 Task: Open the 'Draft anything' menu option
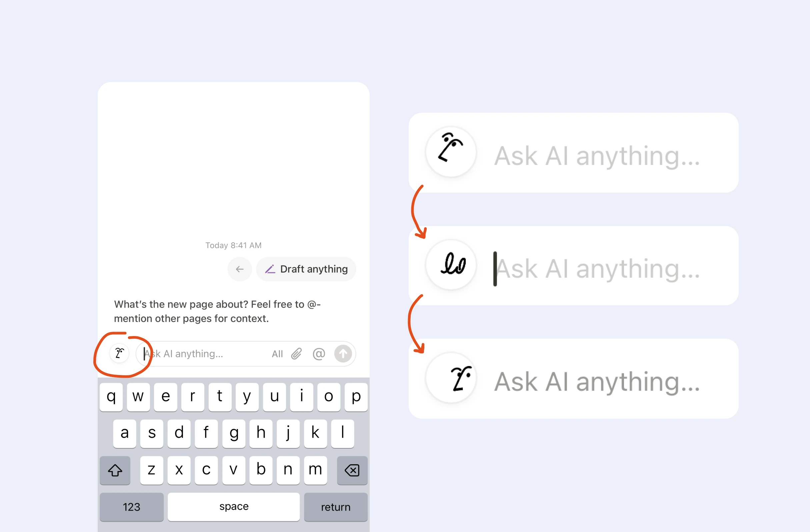[306, 268]
